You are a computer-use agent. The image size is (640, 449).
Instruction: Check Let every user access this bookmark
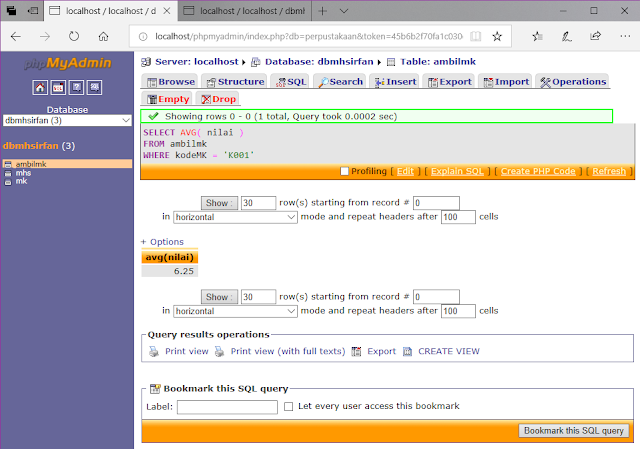(289, 407)
